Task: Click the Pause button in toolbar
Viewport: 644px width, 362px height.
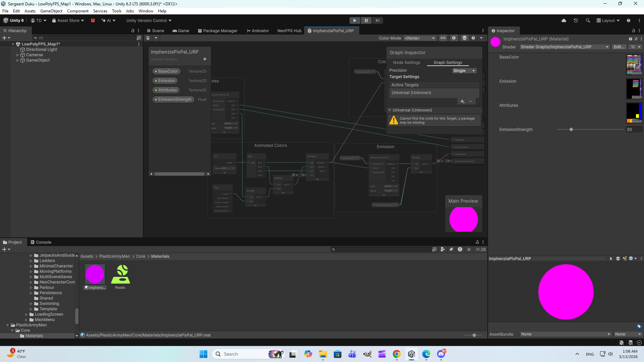Action: coord(366,20)
